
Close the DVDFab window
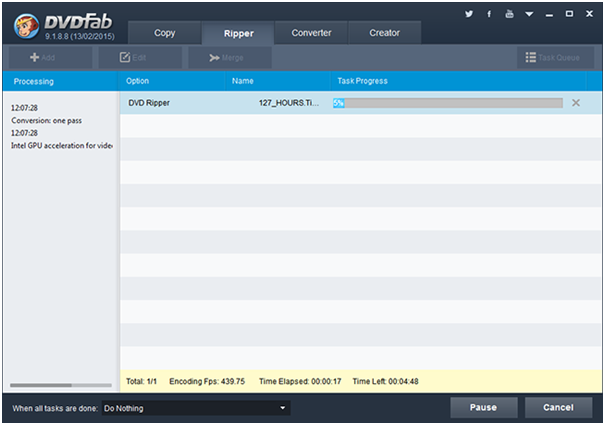pyautogui.click(x=589, y=14)
